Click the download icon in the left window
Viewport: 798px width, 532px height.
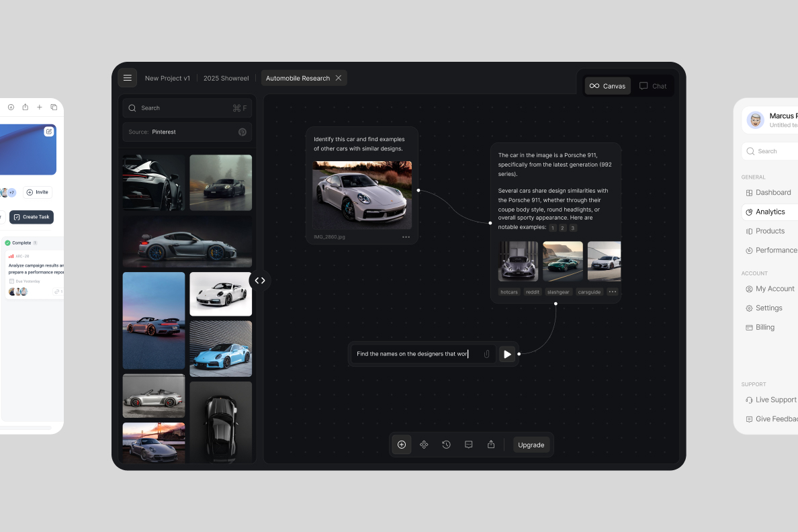[11, 107]
